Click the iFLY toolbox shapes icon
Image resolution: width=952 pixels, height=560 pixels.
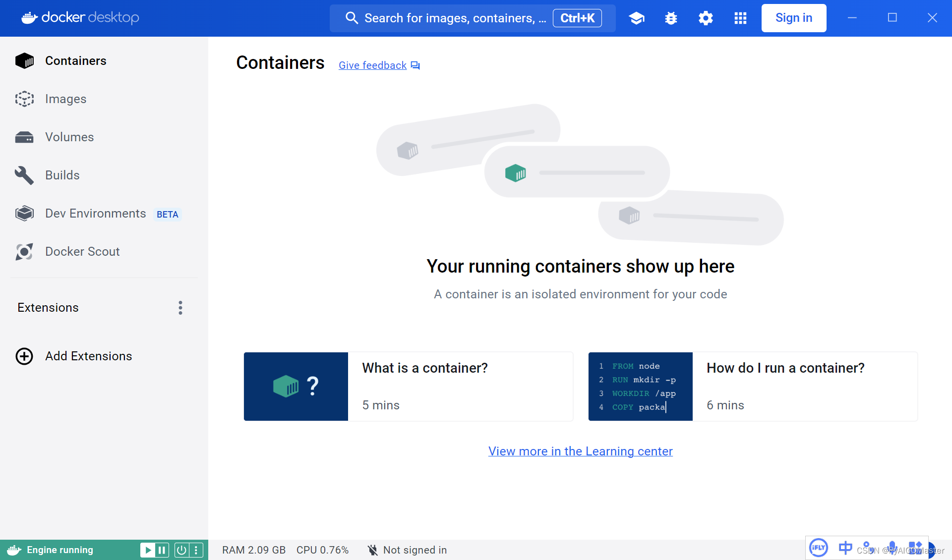[x=915, y=548]
